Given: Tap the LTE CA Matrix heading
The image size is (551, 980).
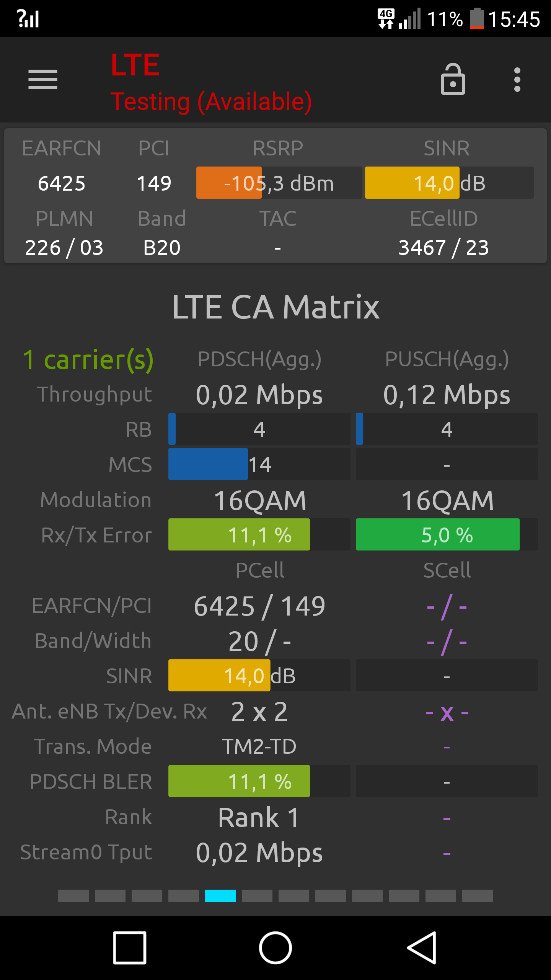Looking at the screenshot, I should tap(275, 307).
